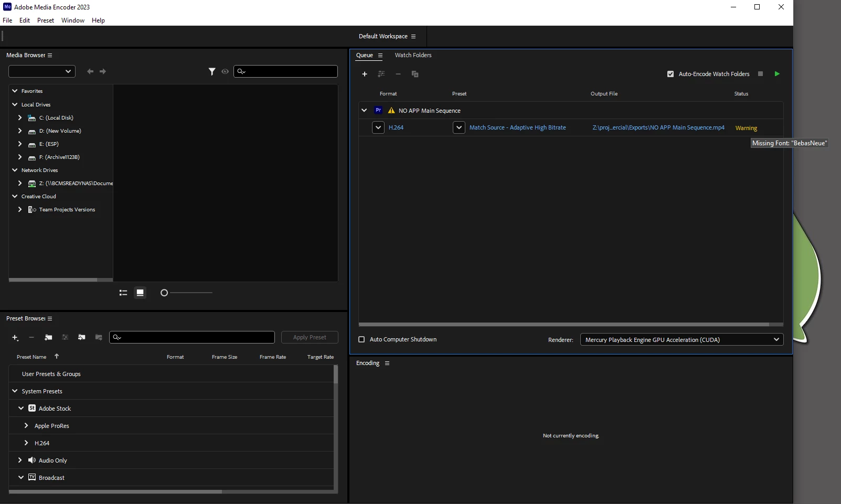Switch to the Watch Folders tab

[413, 55]
